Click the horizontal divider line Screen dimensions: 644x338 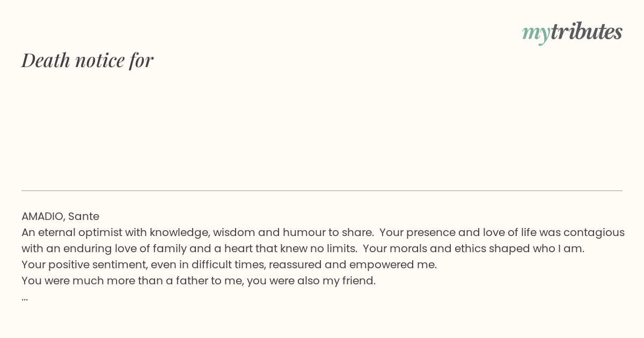pos(322,190)
